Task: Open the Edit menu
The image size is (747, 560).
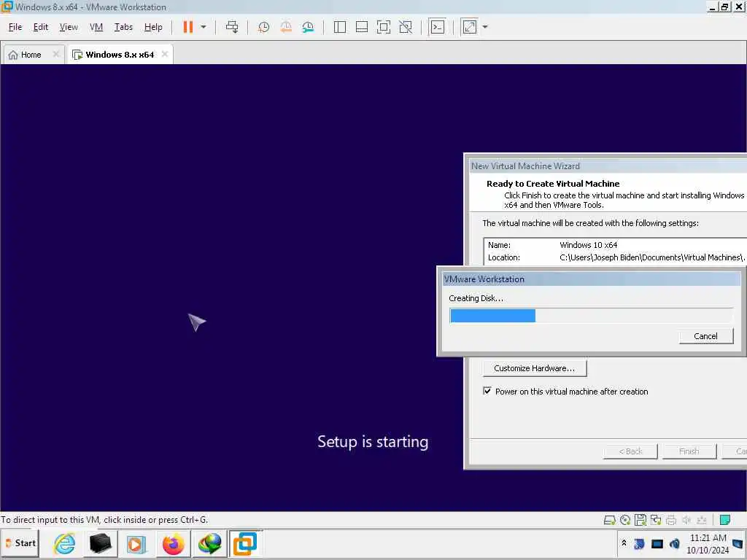Action: point(41,27)
